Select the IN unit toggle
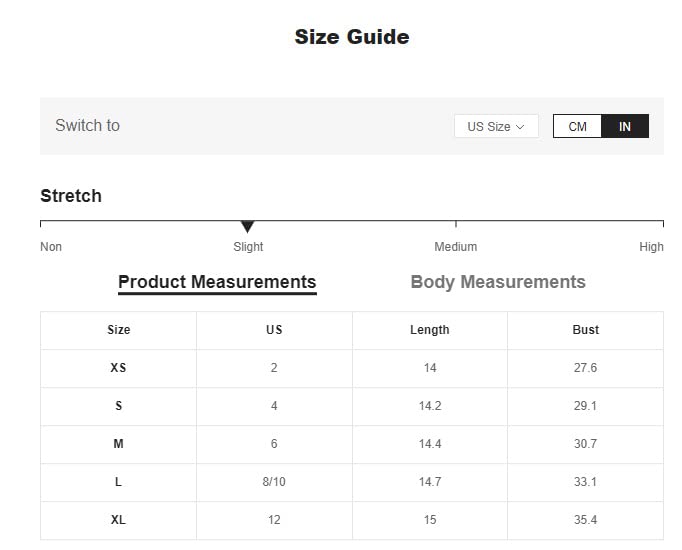This screenshot has width=682, height=550. (625, 127)
